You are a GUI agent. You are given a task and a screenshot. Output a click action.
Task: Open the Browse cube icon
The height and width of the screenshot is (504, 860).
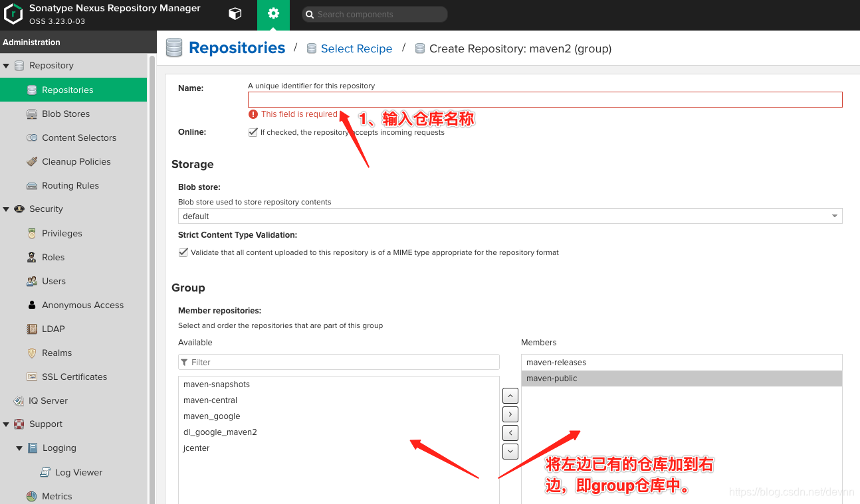tap(235, 14)
